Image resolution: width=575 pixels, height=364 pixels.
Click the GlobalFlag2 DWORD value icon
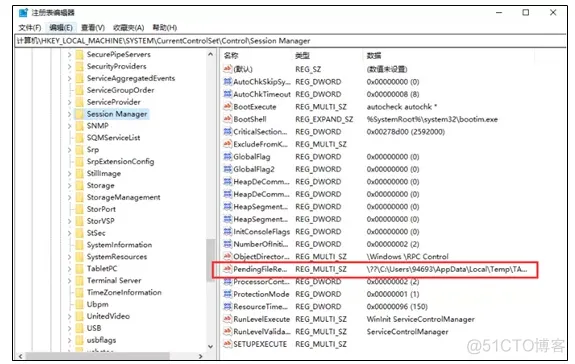(228, 169)
